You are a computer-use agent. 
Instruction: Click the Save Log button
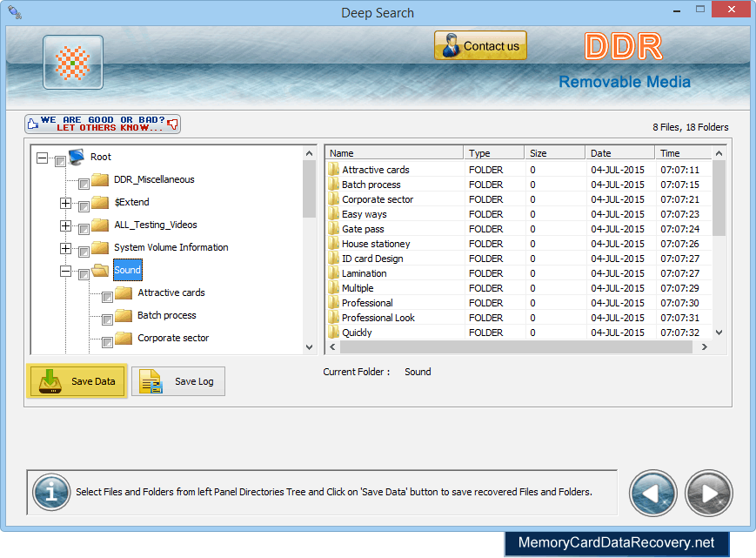[x=178, y=381]
